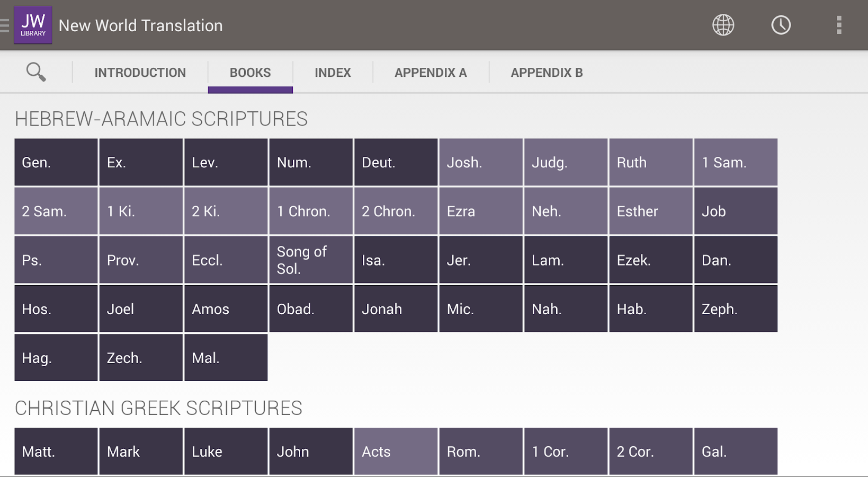The image size is (868, 477).
Task: Open the history clock icon
Action: (781, 25)
